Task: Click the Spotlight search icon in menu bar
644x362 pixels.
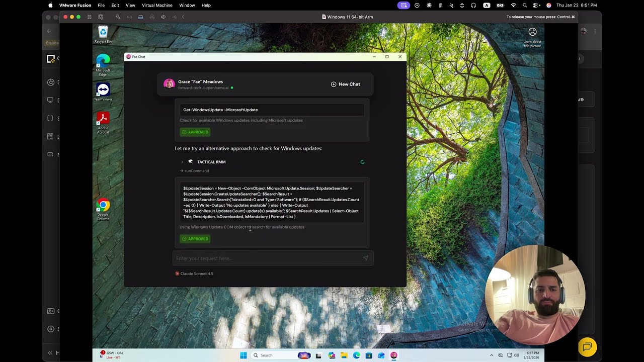Action: click(525, 5)
